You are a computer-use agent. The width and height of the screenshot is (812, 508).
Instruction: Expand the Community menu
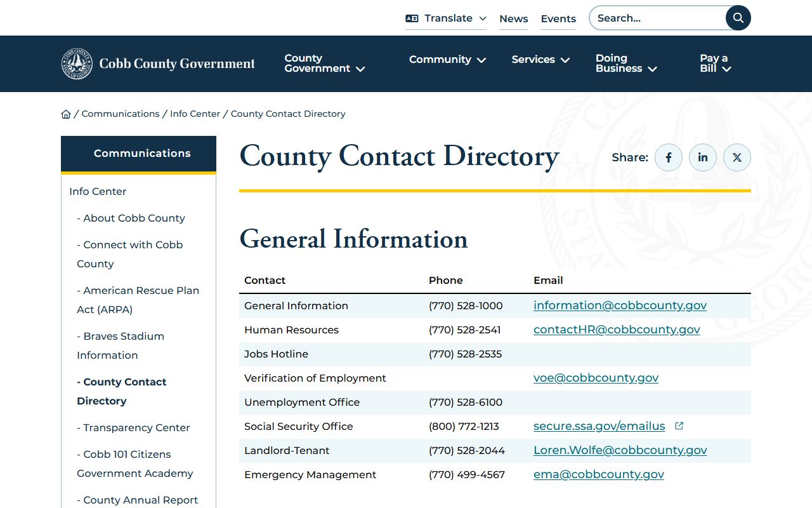point(448,60)
